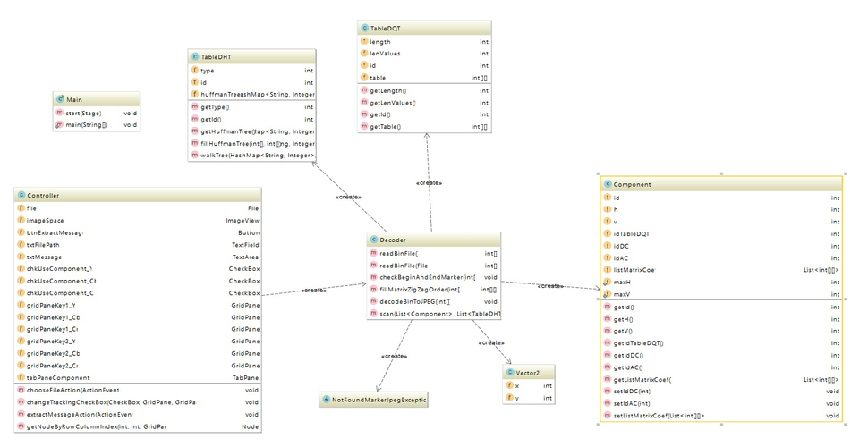Click the «create» label pointing to TableDHT
The height and width of the screenshot is (447, 868).
pyautogui.click(x=348, y=197)
